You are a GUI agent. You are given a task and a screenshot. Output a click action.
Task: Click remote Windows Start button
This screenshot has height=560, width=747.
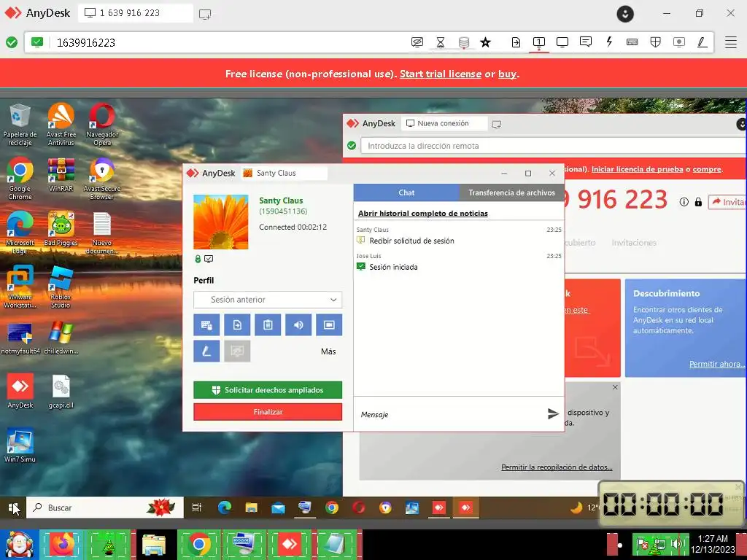(13, 507)
